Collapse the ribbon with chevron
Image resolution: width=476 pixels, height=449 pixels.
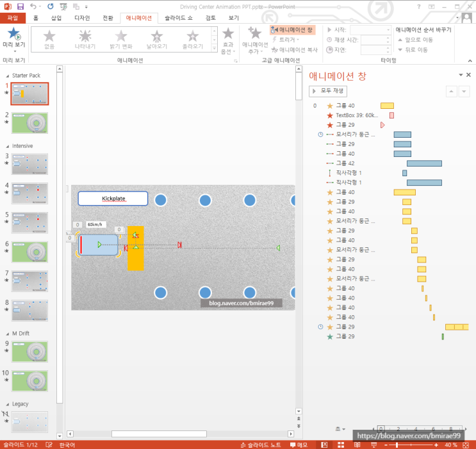pos(470,61)
